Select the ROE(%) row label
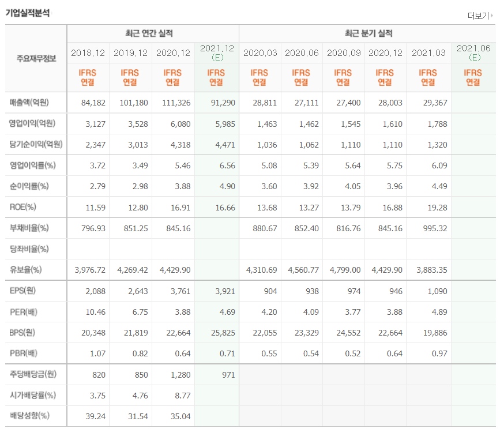Screen dimensions: 504x429 [22, 207]
